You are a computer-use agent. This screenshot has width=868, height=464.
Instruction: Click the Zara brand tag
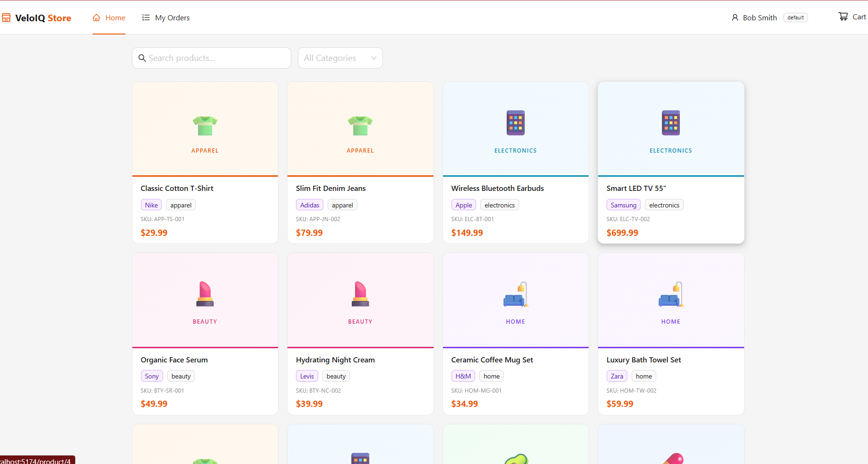pos(617,376)
